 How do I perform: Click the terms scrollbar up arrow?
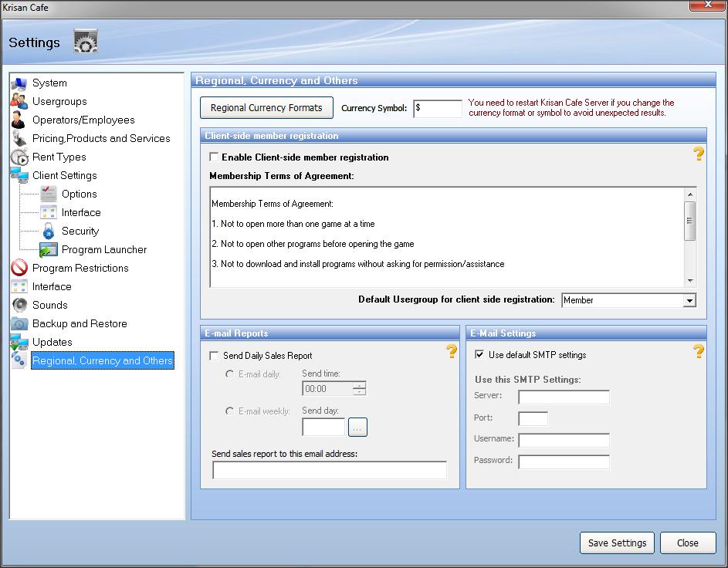coord(690,194)
